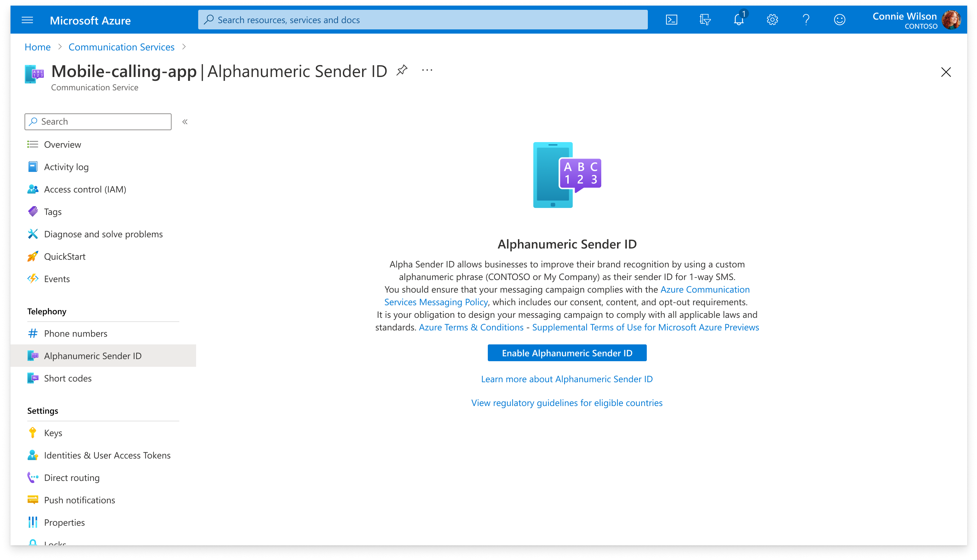Viewport: 977px width, 560px height.
Task: Select Phone numbers under Telephony
Action: (76, 333)
